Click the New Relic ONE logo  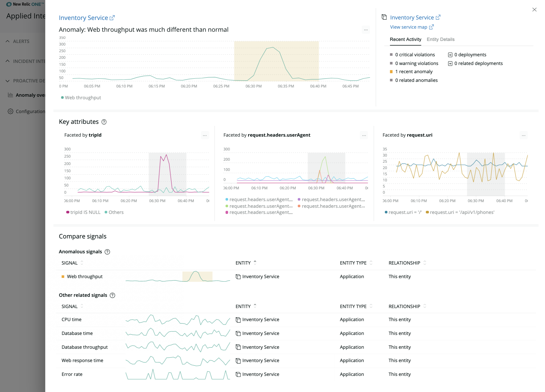pyautogui.click(x=25, y=4)
